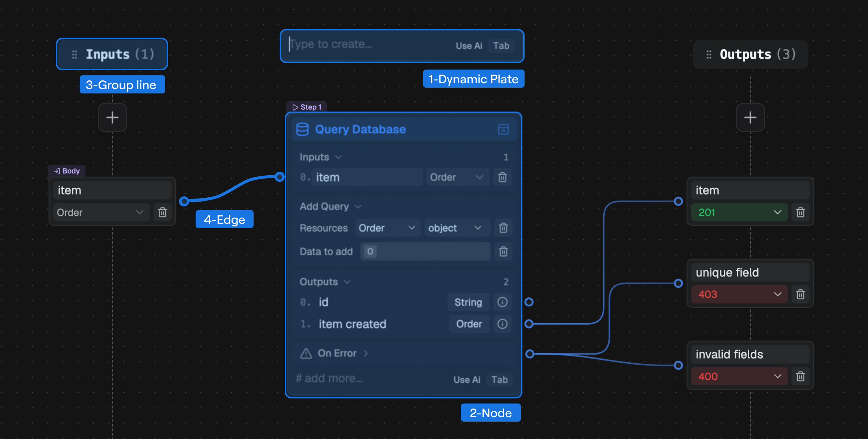Click Use Ai in node add more row
This screenshot has height=439, width=868.
coord(467,380)
